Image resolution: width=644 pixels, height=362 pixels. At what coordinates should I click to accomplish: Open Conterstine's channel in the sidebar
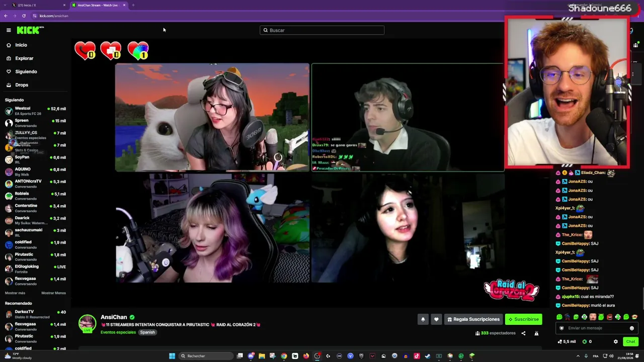pyautogui.click(x=35, y=208)
